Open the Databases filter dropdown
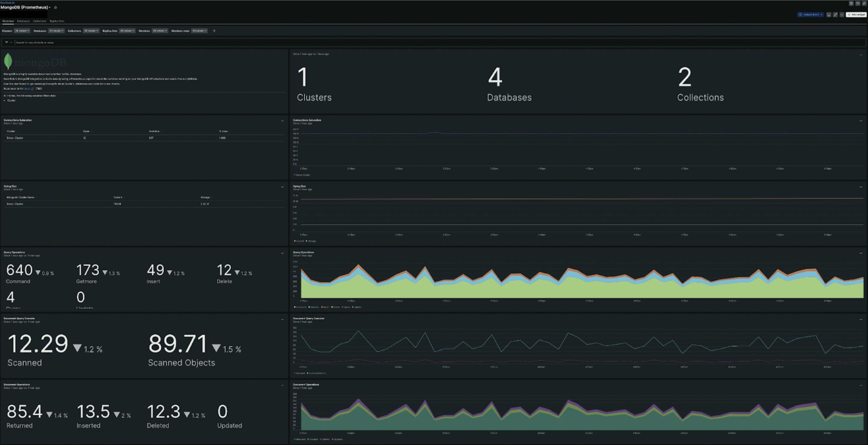The image size is (868, 445). coord(56,31)
